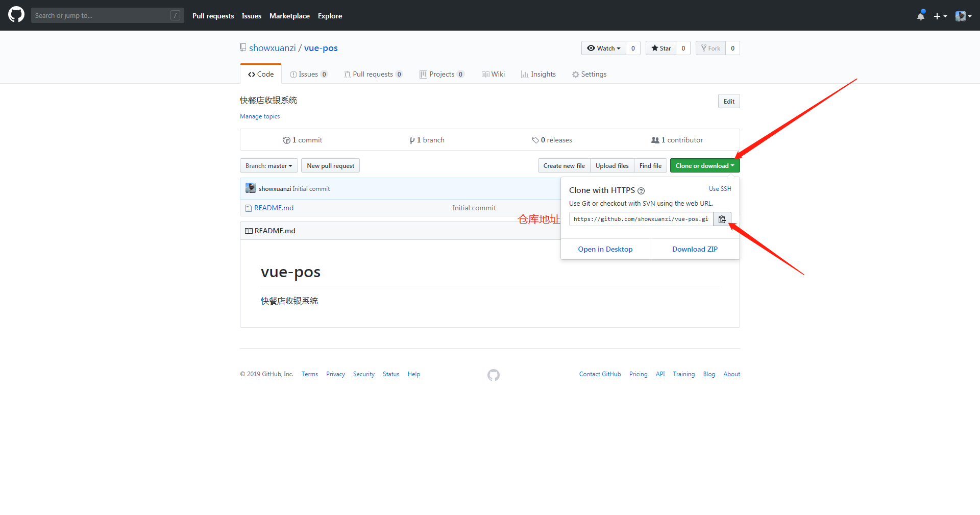Open the About footer link
This screenshot has height=515, width=980.
731,374
